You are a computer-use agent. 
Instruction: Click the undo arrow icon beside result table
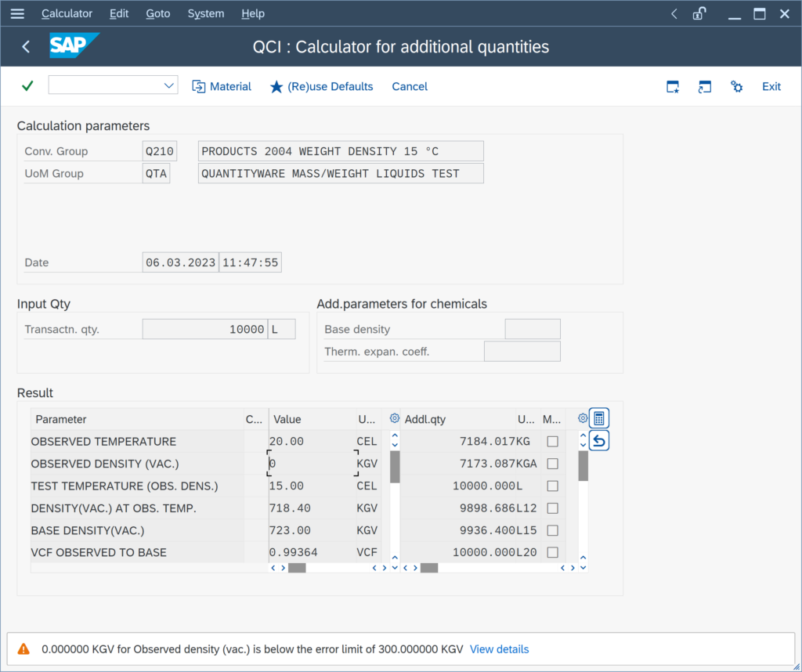click(x=599, y=440)
